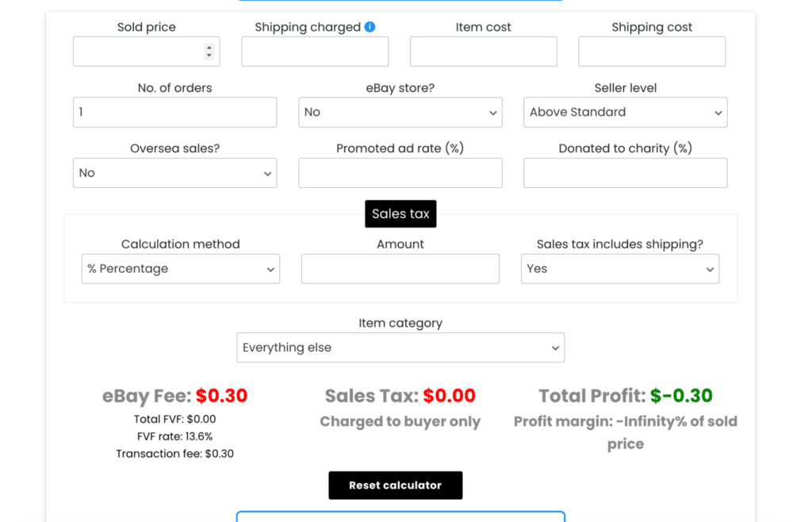This screenshot has width=812, height=522.
Task: Open the Sales tax includes shipping? dropdown
Action: (x=619, y=268)
